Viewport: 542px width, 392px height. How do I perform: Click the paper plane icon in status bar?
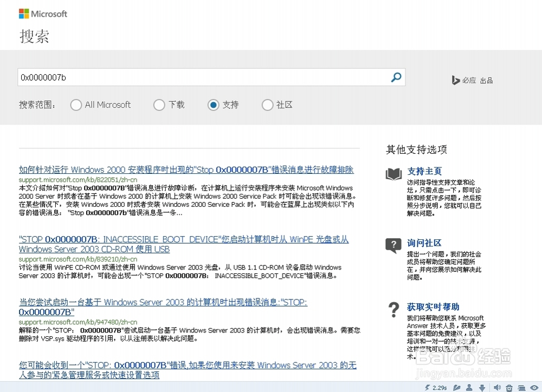tap(457, 388)
